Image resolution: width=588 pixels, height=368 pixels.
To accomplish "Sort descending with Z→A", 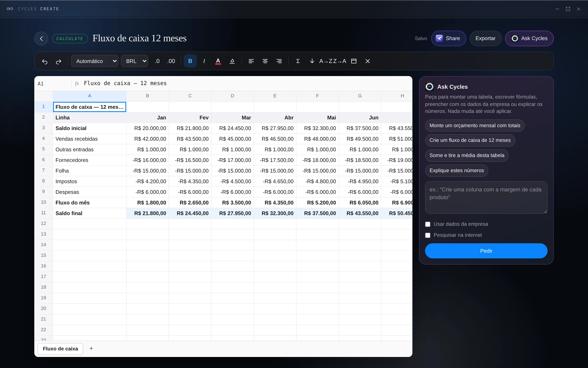I will (x=340, y=61).
